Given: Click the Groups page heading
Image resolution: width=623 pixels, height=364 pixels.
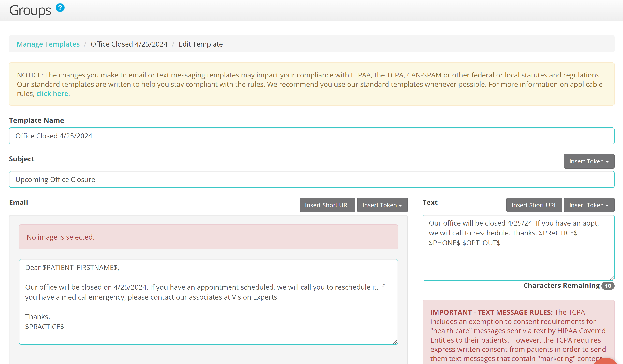Looking at the screenshot, I should tap(30, 10).
